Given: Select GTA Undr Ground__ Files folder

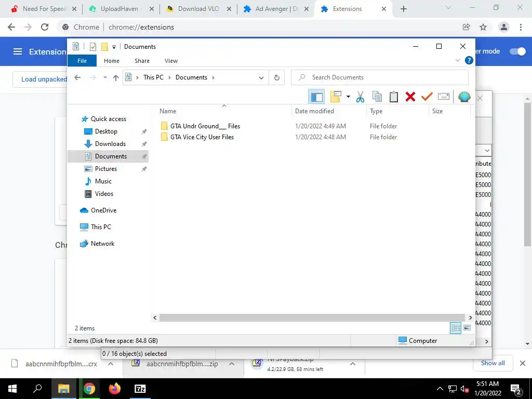Looking at the screenshot, I should pyautogui.click(x=205, y=126).
